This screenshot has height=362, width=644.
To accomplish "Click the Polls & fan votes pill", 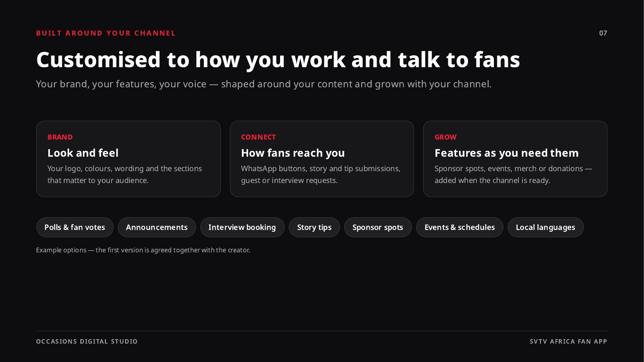I will tap(75, 227).
